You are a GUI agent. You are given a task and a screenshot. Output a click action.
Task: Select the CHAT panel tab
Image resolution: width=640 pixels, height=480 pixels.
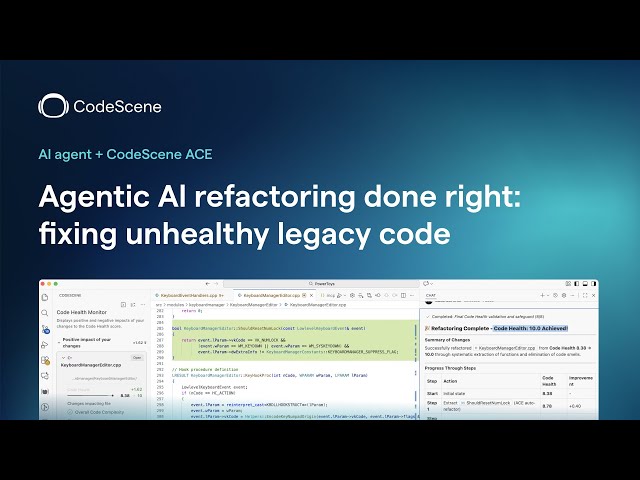(x=431, y=295)
